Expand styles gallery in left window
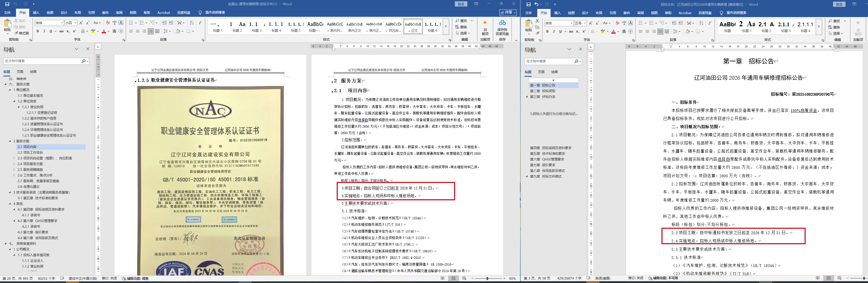The image size is (868, 283). pyautogui.click(x=446, y=27)
